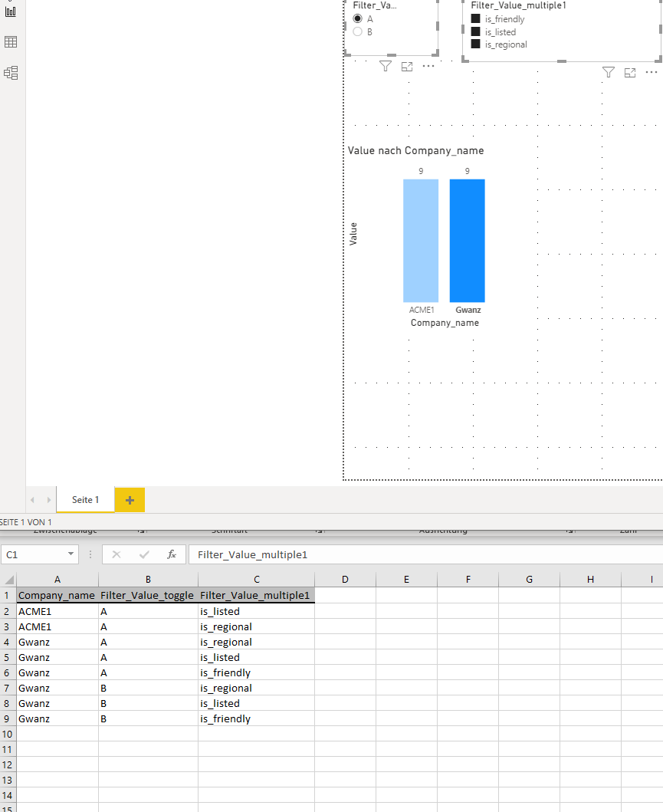Click the formula bar showing Filter_Value_multiple1
The width and height of the screenshot is (663, 812).
425,554
